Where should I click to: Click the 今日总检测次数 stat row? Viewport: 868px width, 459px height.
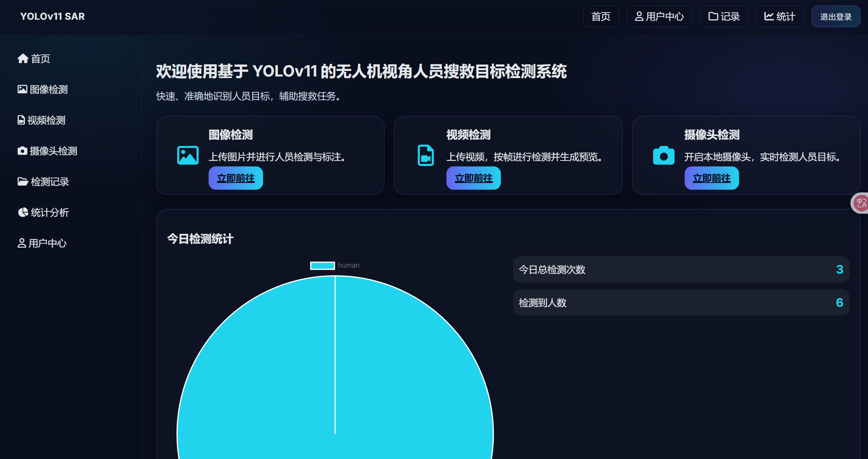[681, 269]
